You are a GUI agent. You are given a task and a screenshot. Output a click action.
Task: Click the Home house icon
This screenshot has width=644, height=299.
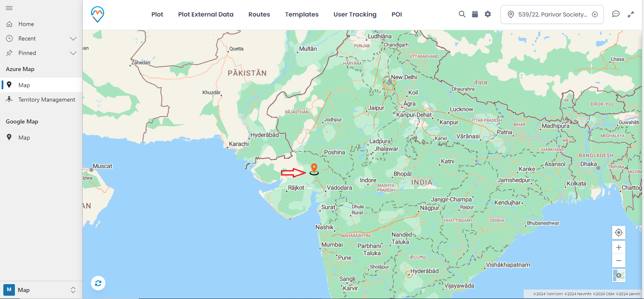point(9,24)
